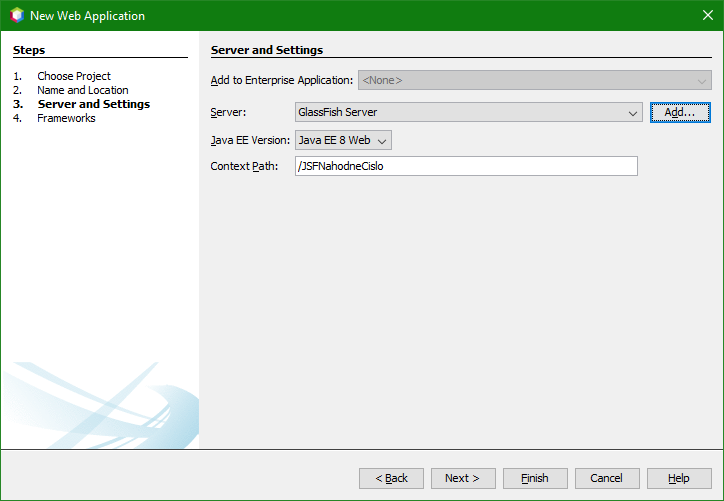Click the Server and Settings panel heading

(x=267, y=50)
